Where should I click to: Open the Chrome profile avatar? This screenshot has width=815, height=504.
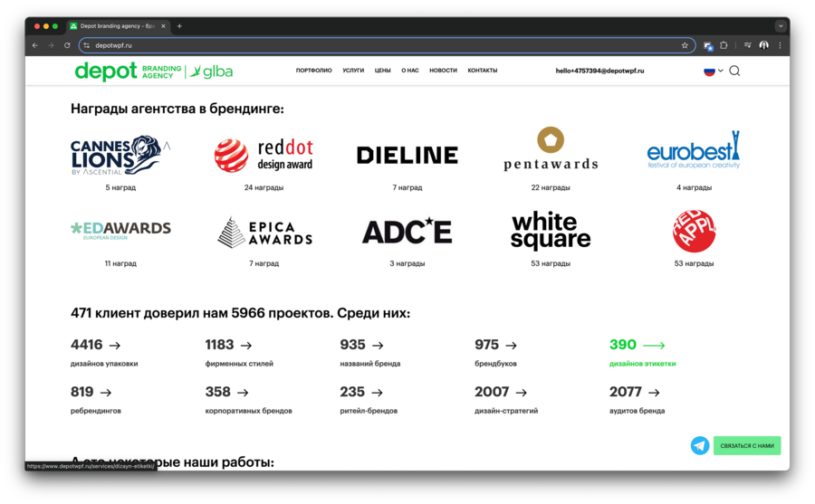[x=763, y=46]
